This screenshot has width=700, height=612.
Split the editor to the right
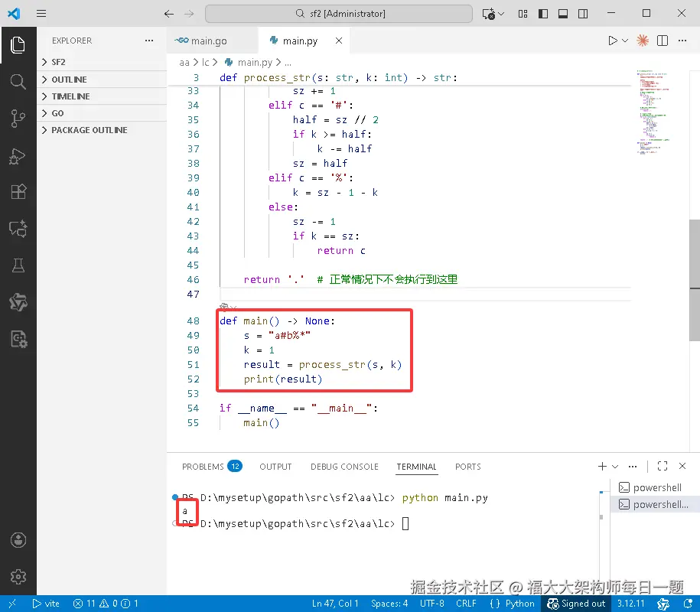coord(663,41)
